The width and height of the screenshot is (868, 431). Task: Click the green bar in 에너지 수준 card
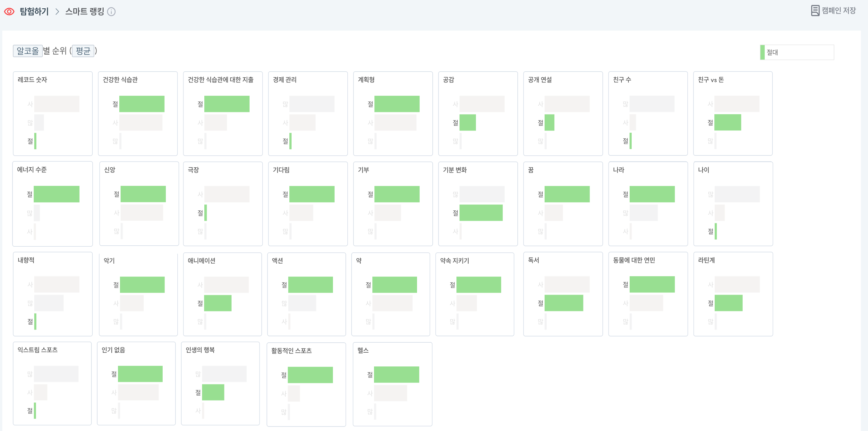pyautogui.click(x=56, y=194)
